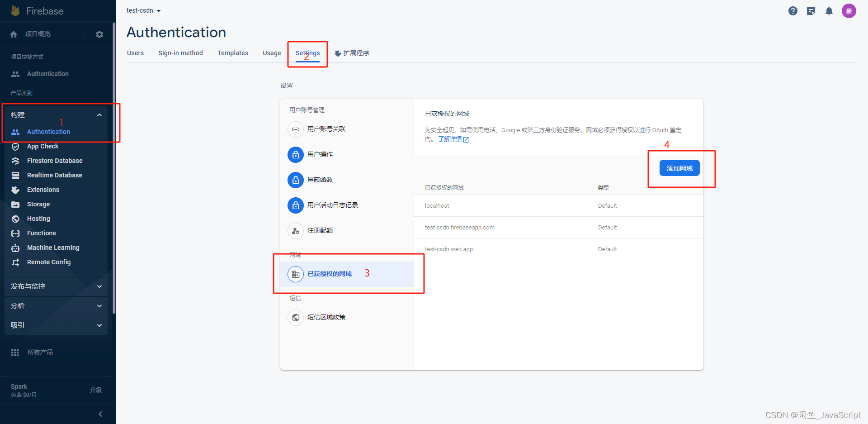Open the release notes icon

[x=811, y=11]
